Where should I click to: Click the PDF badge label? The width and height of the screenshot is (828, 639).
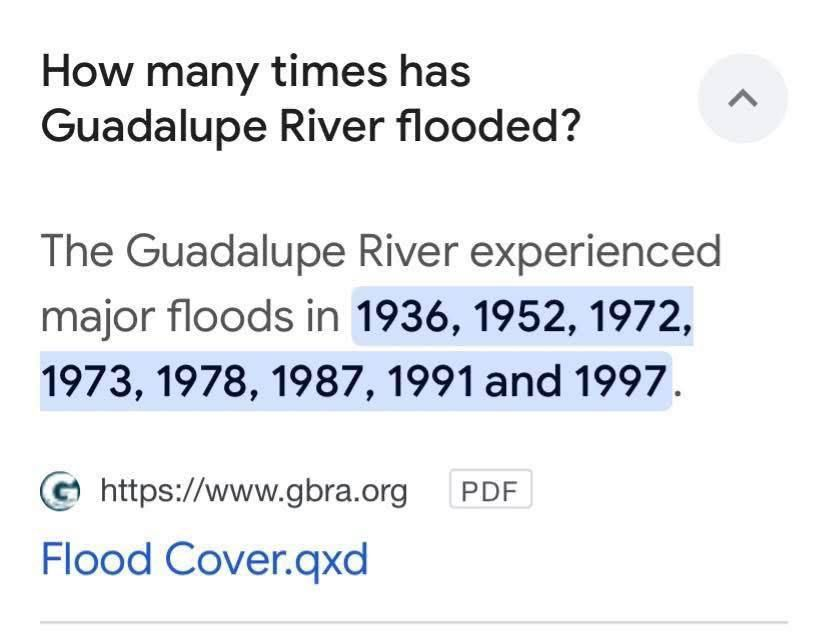490,491
